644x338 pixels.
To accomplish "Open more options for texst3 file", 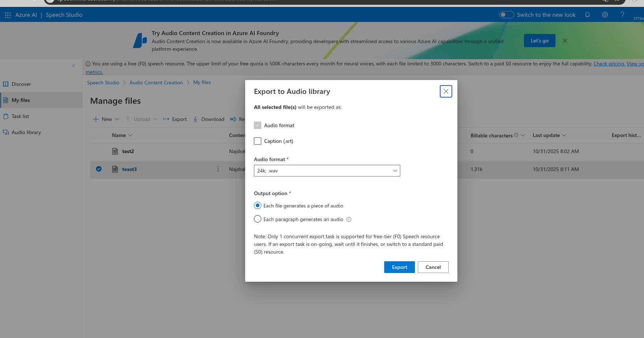I will pyautogui.click(x=218, y=169).
